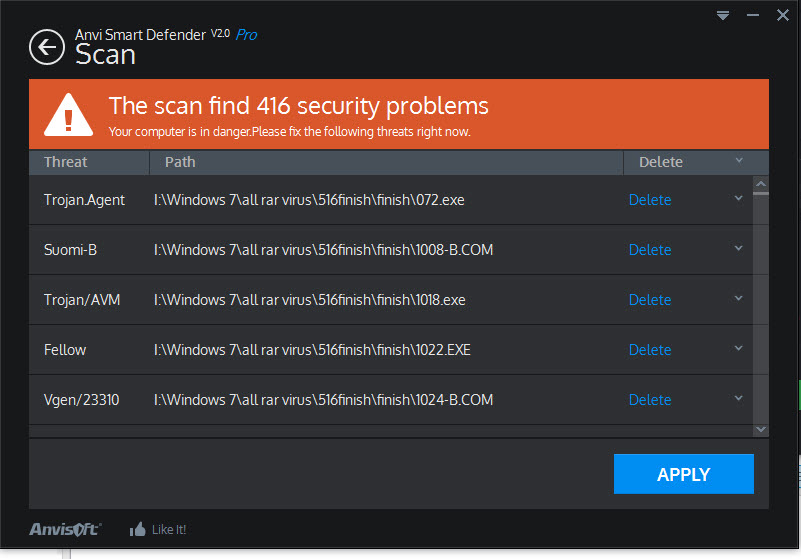Open action dropdown for Trojan/AVM row
Viewport: 801px width, 559px height.
coord(739,299)
